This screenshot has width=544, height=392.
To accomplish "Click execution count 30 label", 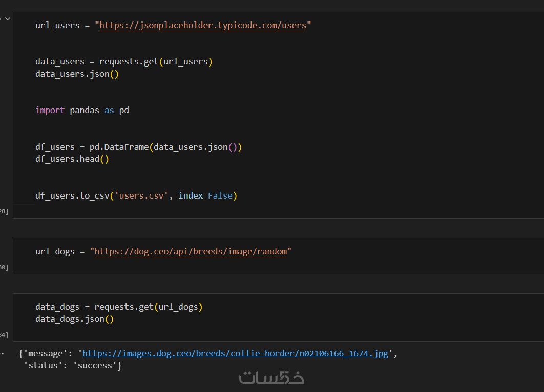I will pyautogui.click(x=4, y=267).
